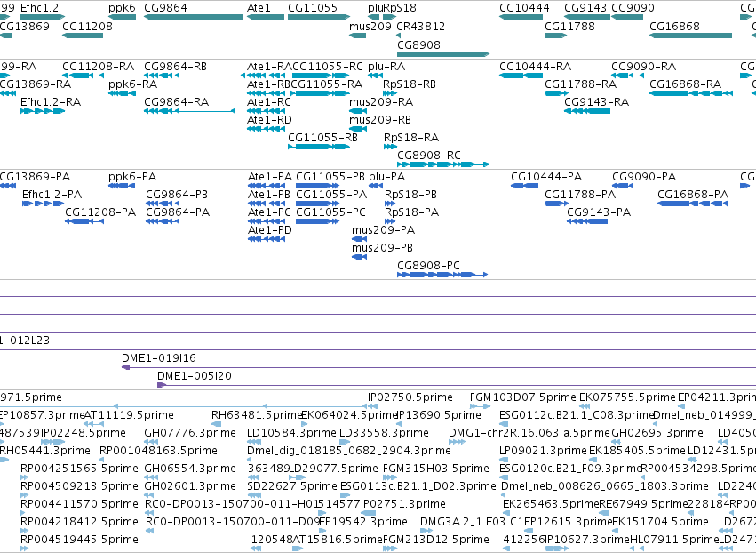Open the Ate1 gene label
Image resolution: width=756 pixels, height=553 pixels.
[x=259, y=8]
